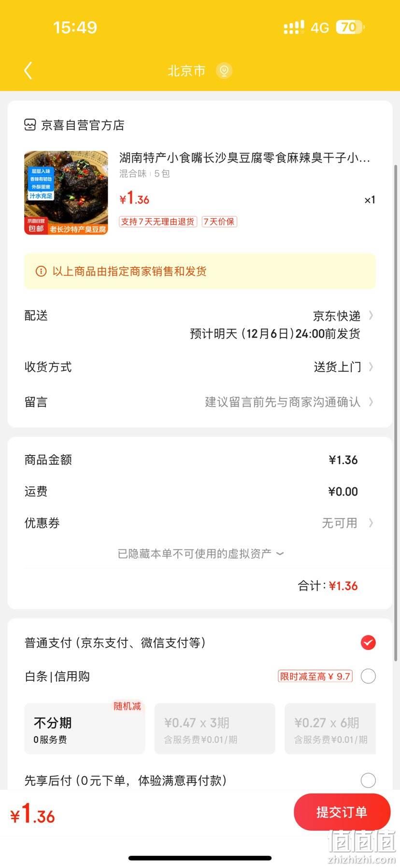Image resolution: width=400 pixels, height=868 pixels.
Task: Choose the 不分期 installment option
Action: click(85, 729)
